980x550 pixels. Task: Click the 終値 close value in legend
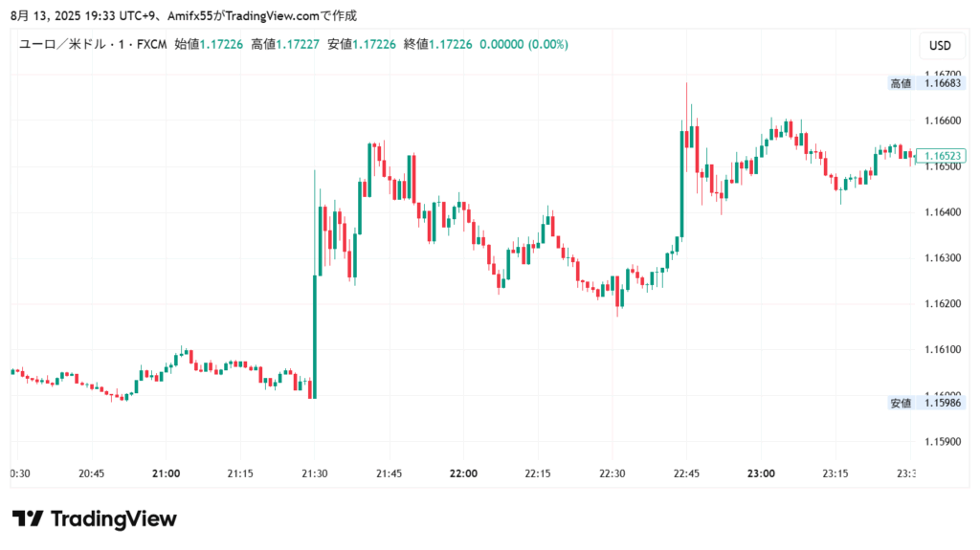(x=451, y=44)
